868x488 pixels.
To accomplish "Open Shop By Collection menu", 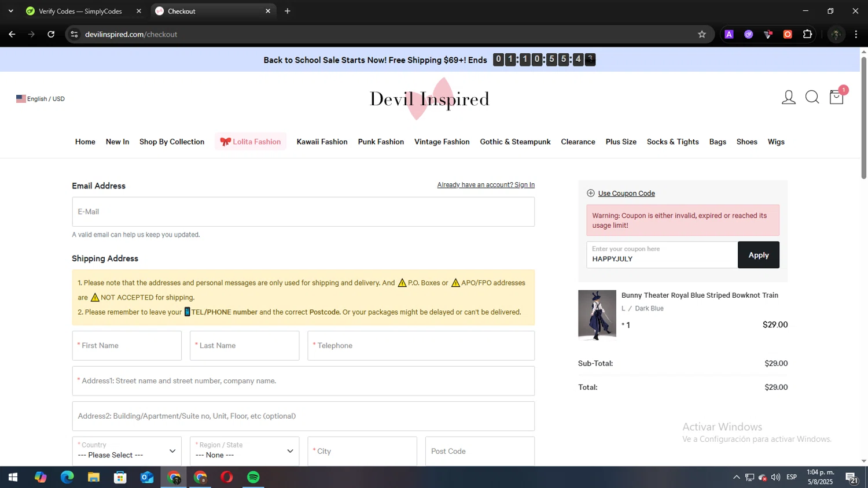I will click(172, 142).
